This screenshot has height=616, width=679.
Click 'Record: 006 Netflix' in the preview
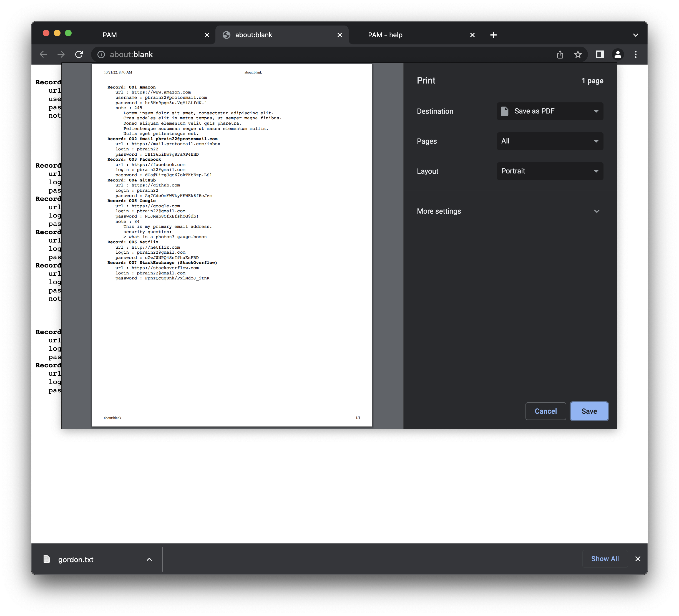click(x=133, y=242)
